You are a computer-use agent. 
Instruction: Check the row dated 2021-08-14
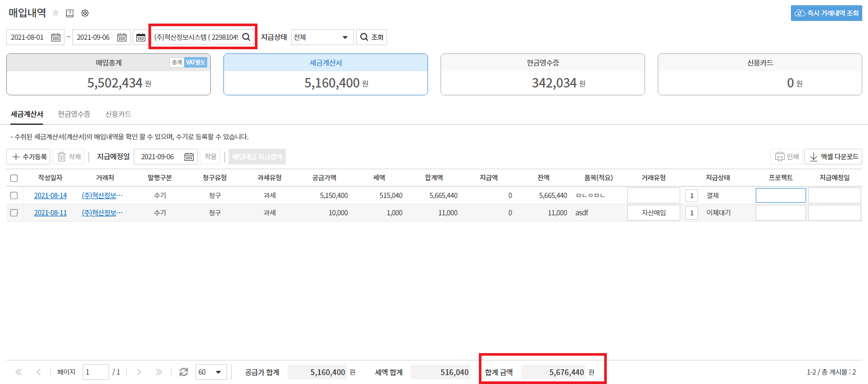coord(14,195)
